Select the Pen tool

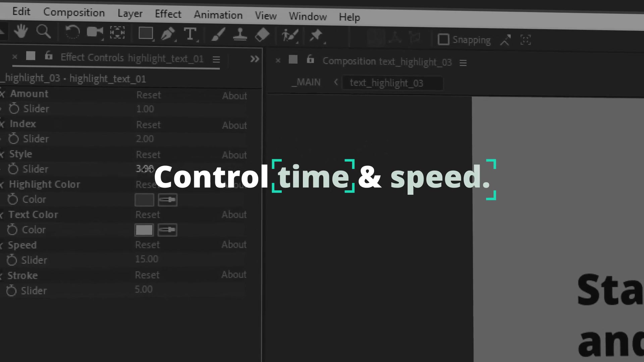(x=168, y=35)
